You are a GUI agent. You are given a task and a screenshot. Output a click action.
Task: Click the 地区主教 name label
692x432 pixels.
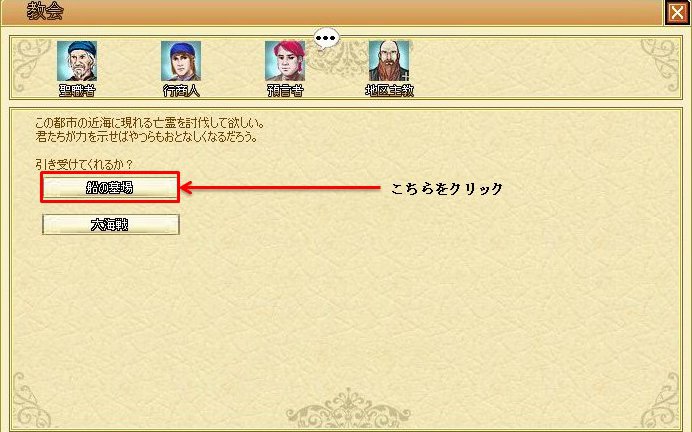tap(389, 90)
